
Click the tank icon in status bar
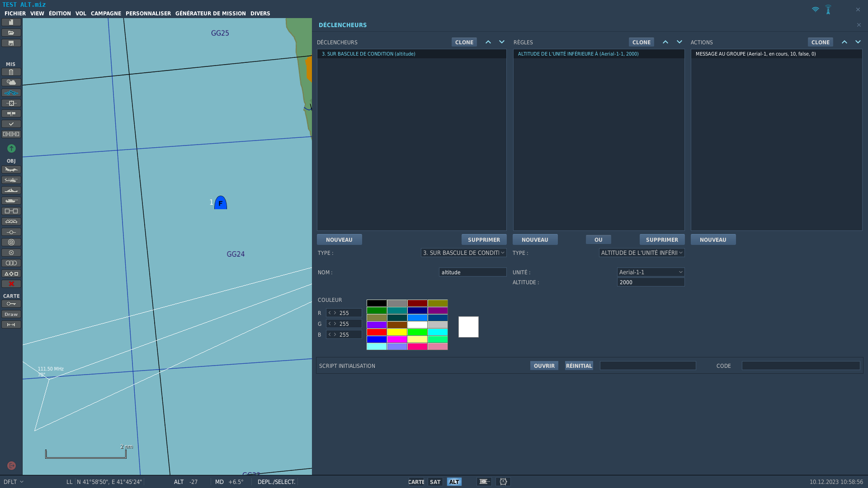point(484,482)
